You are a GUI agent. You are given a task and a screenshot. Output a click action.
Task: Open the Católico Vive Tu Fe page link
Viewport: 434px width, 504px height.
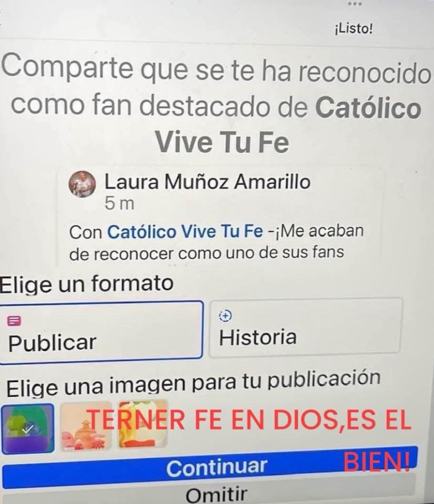(x=185, y=232)
